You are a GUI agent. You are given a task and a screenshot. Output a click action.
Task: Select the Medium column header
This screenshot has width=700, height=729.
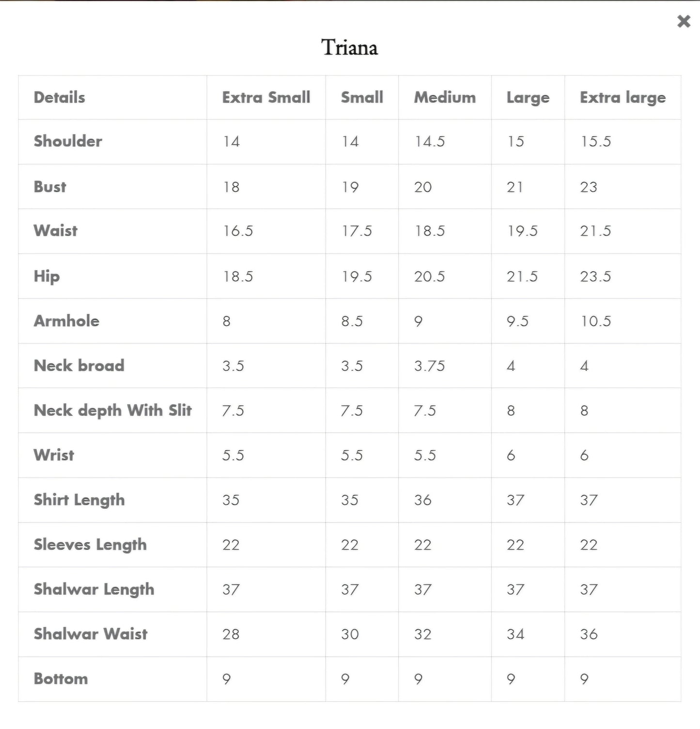pos(445,97)
